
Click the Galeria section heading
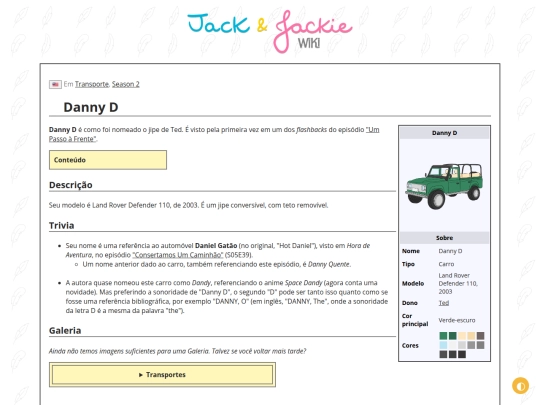pyautogui.click(x=65, y=331)
